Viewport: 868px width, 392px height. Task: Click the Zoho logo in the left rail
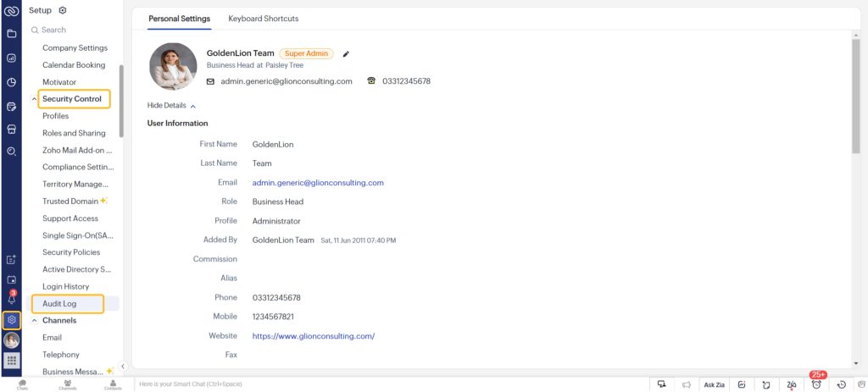click(11, 10)
